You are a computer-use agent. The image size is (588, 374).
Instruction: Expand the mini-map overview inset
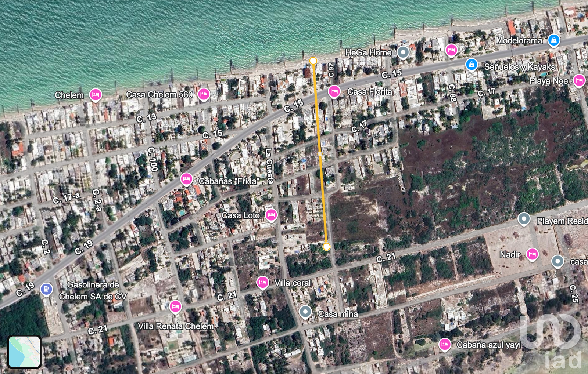tap(24, 351)
